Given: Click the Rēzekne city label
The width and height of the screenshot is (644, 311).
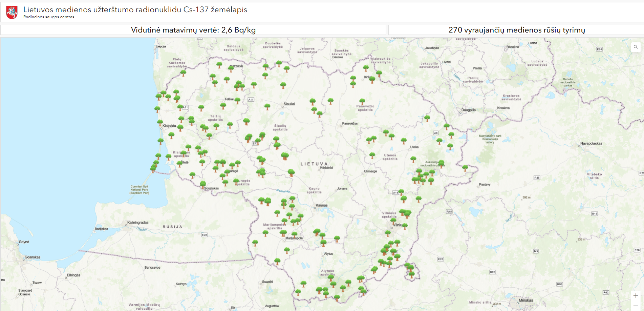Looking at the screenshot, I should (x=513, y=47).
